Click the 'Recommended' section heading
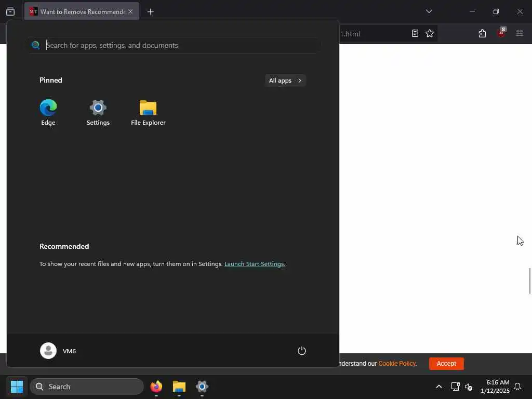 (x=64, y=246)
